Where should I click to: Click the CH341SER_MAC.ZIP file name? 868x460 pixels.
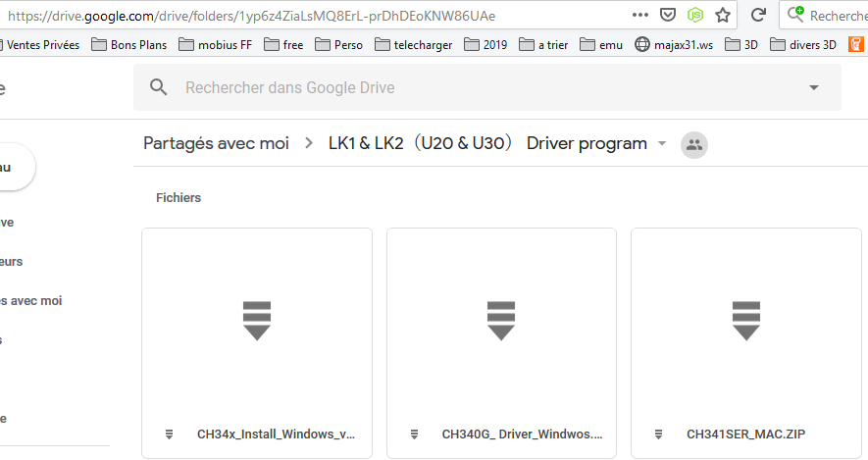coord(745,434)
